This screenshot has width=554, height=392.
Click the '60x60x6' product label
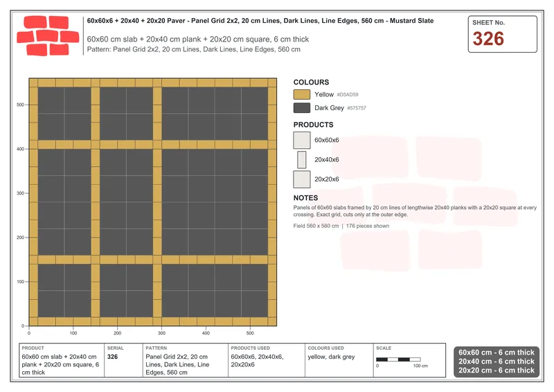[x=326, y=141]
